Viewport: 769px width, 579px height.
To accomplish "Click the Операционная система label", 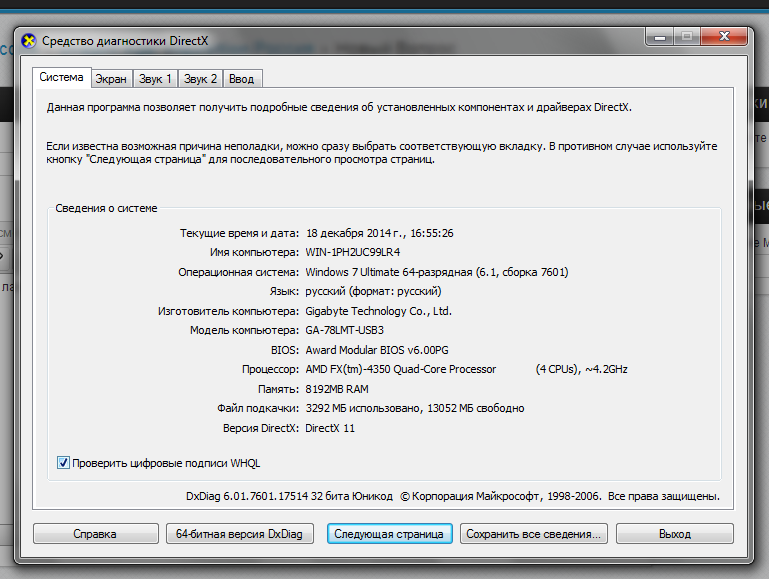I will point(238,272).
